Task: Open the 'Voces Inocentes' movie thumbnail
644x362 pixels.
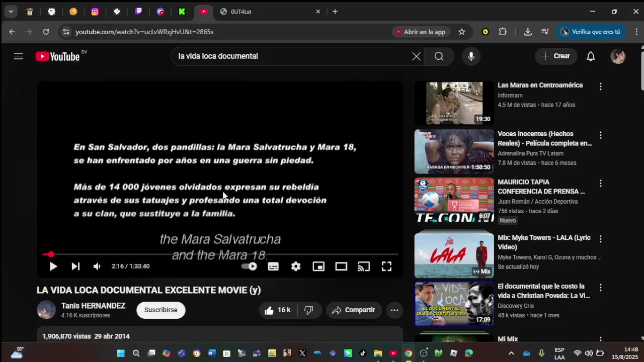Action: tap(454, 151)
